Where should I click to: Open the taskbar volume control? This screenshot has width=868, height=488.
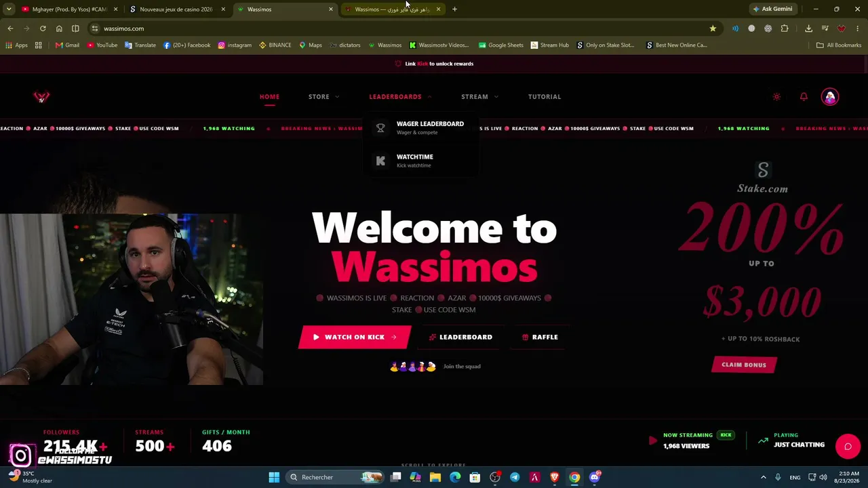(x=824, y=477)
